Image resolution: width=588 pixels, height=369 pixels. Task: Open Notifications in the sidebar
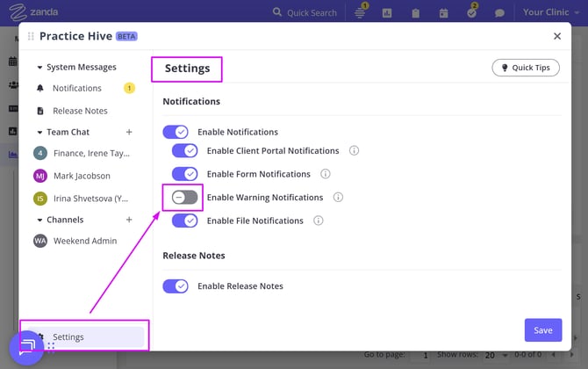76,88
